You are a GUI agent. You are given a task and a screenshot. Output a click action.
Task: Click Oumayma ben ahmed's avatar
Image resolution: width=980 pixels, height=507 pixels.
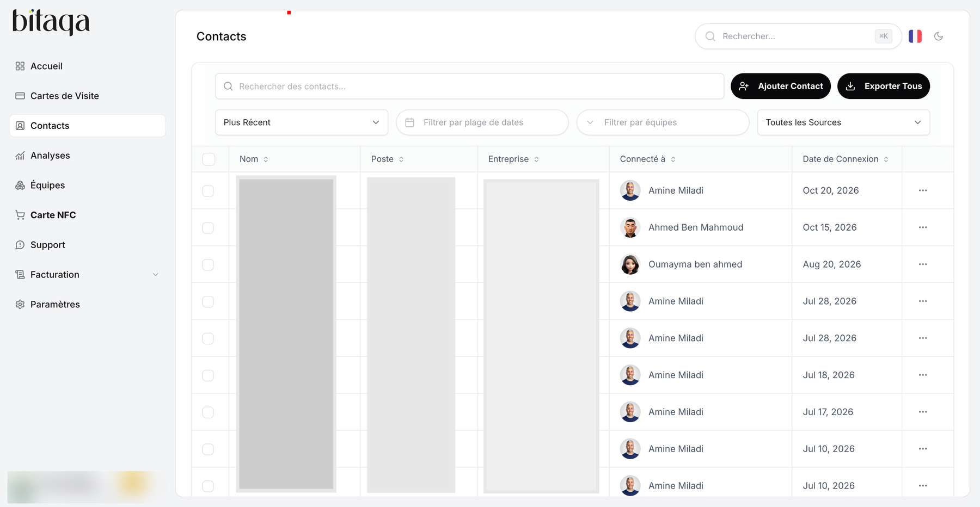[630, 264]
